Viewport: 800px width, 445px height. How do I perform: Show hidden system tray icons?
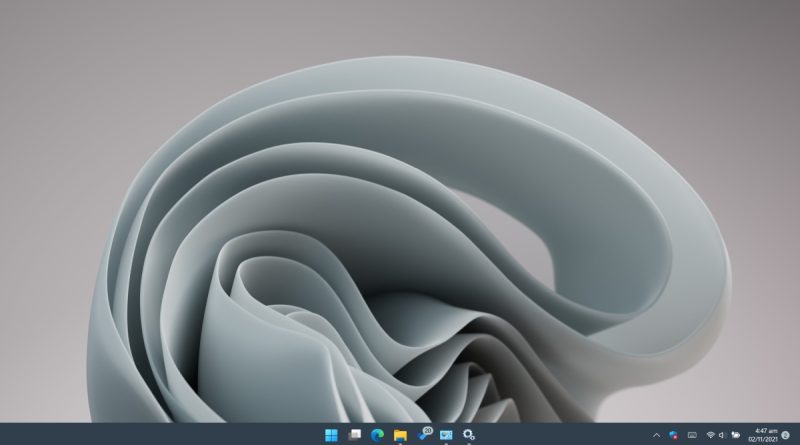coord(657,435)
